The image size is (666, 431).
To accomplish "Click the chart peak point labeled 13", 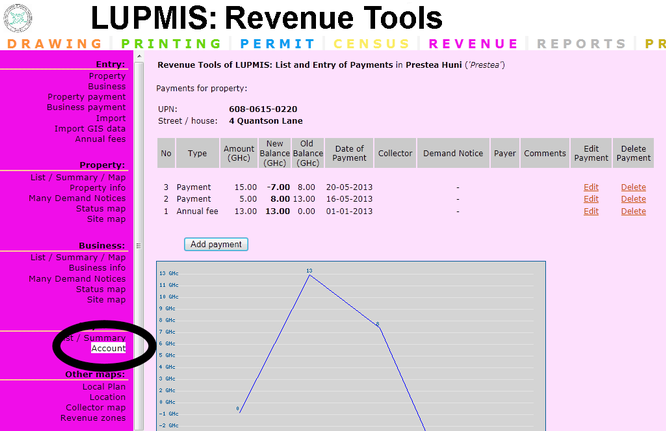I will point(310,275).
